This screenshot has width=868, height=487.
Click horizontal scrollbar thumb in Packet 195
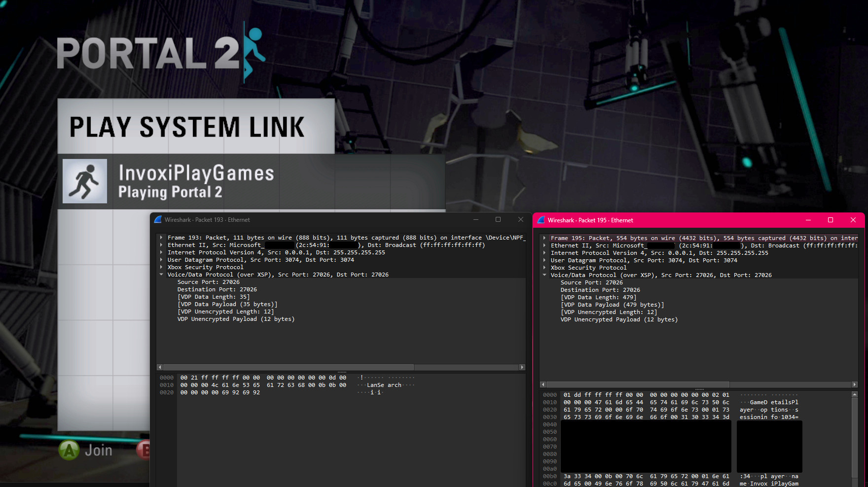tap(638, 384)
